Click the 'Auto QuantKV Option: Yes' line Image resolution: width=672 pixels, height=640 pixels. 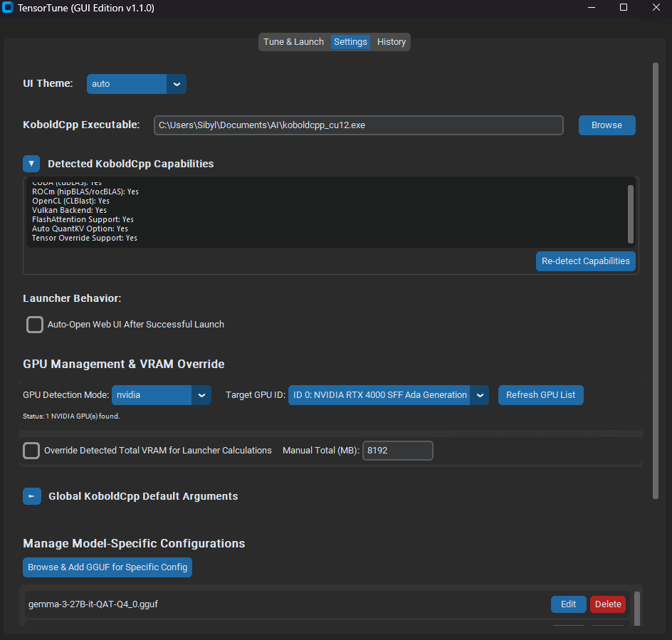point(80,229)
